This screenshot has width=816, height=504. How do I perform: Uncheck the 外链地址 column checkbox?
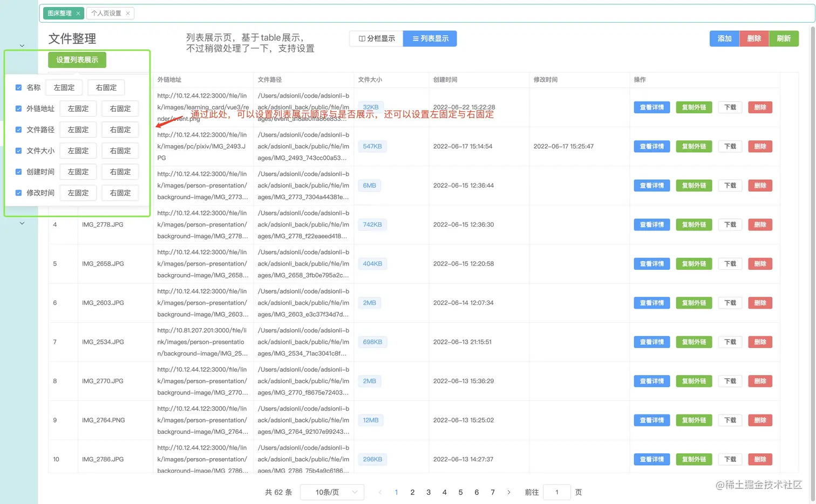pyautogui.click(x=19, y=108)
